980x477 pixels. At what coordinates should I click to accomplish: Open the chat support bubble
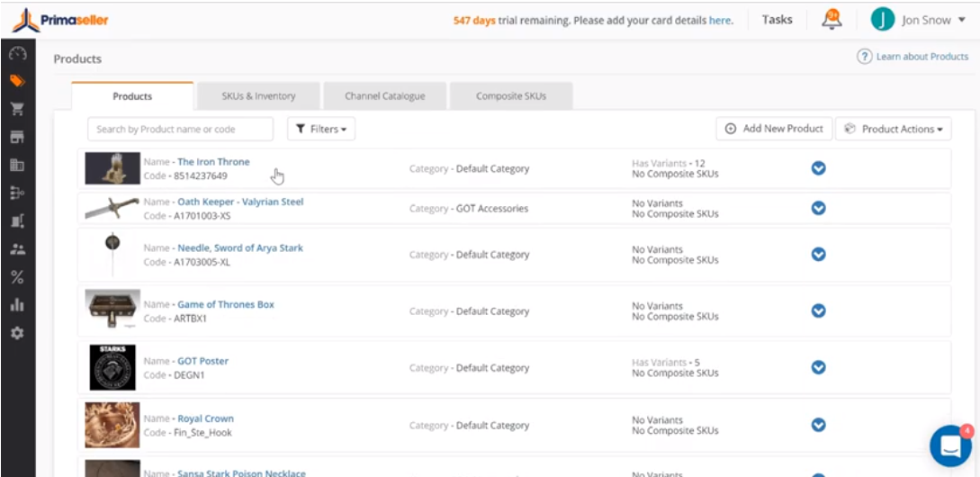tap(950, 445)
